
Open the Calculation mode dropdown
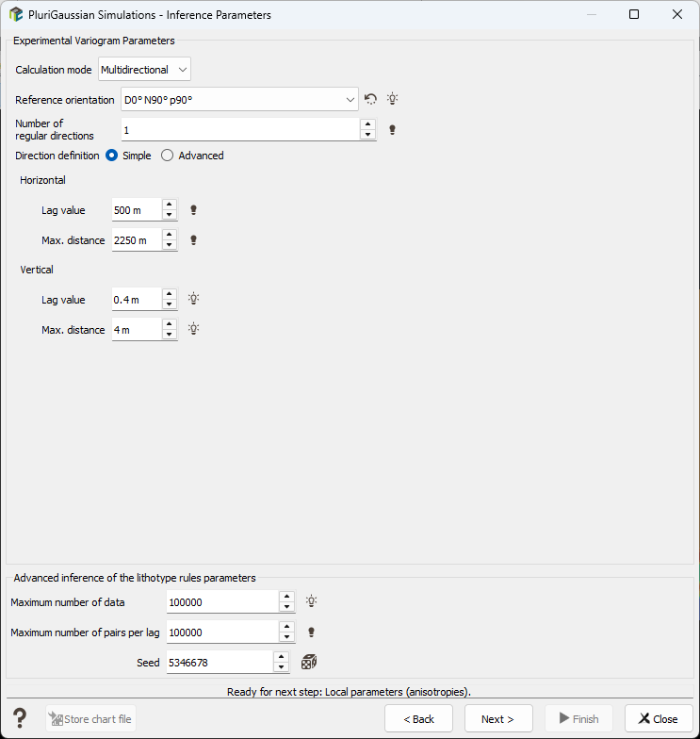145,70
